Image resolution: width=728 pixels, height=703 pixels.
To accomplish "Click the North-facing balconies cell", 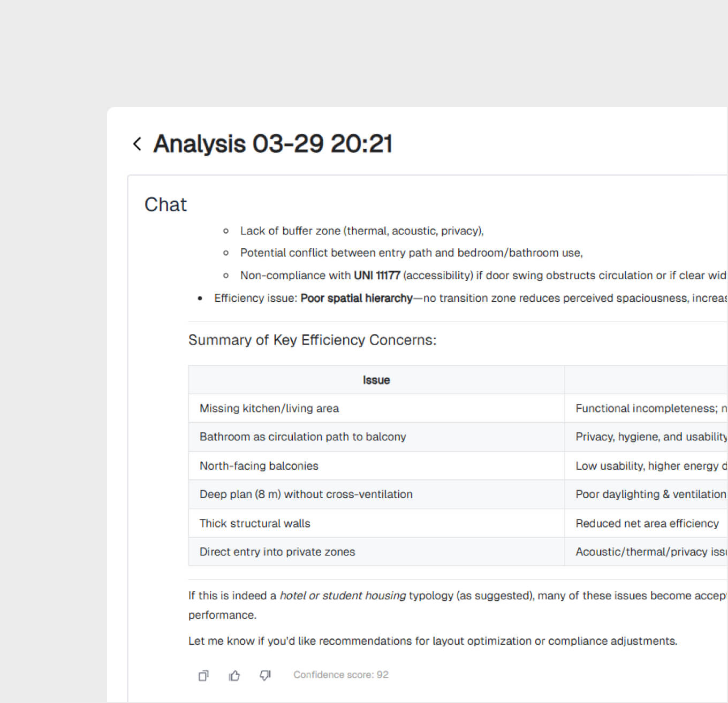I will pos(259,465).
